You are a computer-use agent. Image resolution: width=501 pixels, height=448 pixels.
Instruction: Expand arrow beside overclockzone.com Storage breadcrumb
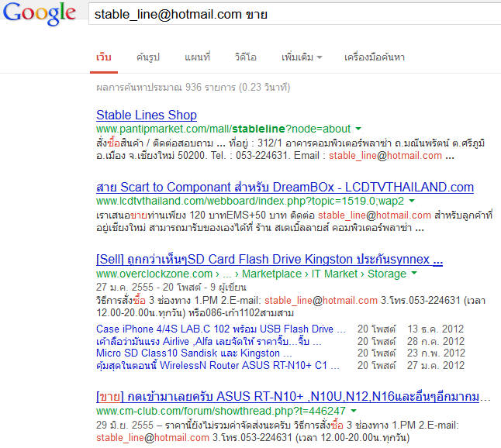pyautogui.click(x=414, y=274)
